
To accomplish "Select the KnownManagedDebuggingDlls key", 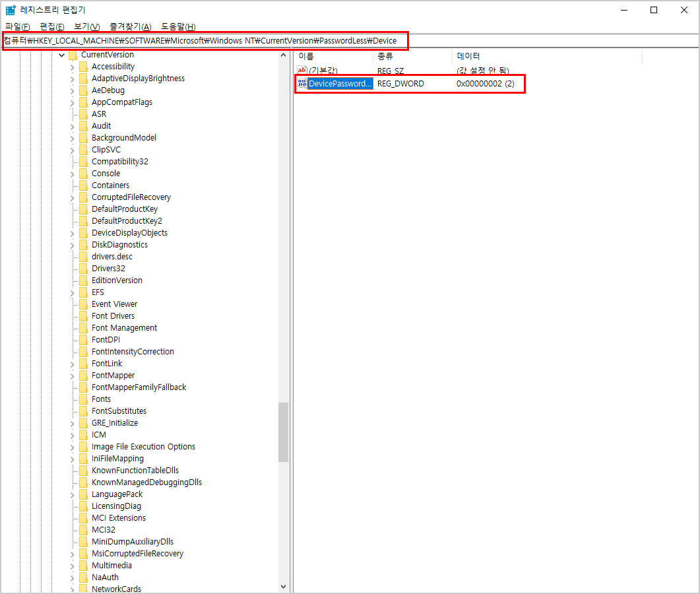I will click(146, 482).
